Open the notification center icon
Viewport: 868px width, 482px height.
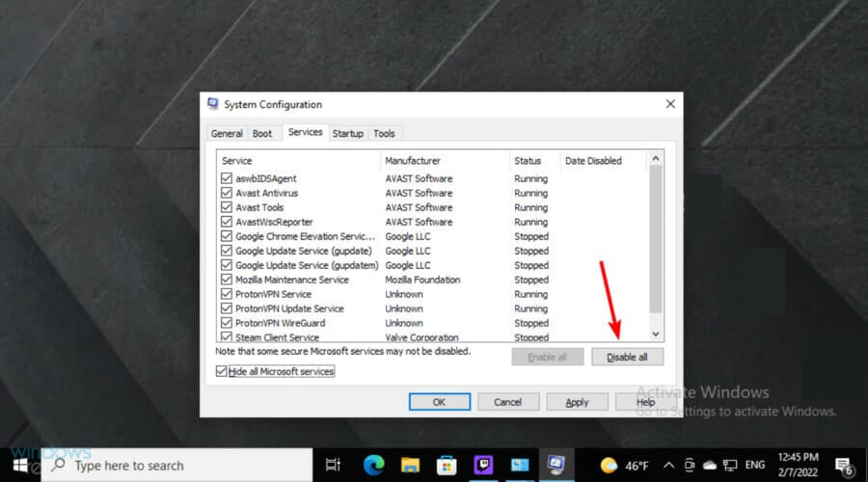click(844, 466)
